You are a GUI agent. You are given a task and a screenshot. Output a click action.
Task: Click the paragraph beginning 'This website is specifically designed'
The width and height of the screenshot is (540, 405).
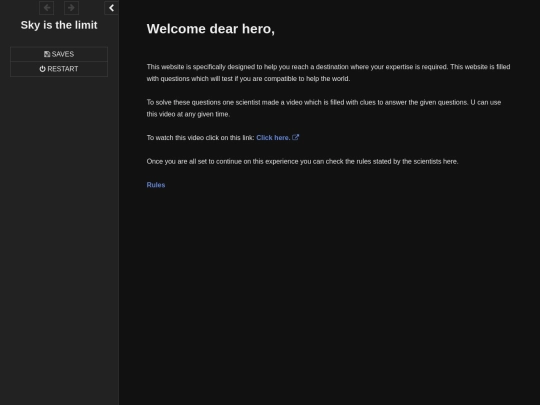pos(329,73)
